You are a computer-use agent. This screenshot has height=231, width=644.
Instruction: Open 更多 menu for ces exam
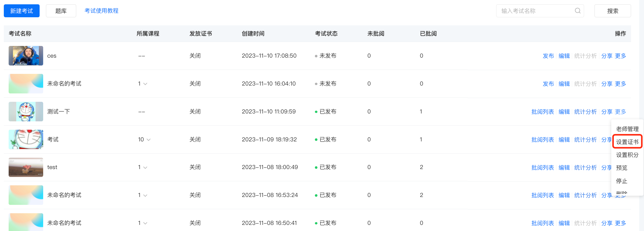tap(620, 56)
